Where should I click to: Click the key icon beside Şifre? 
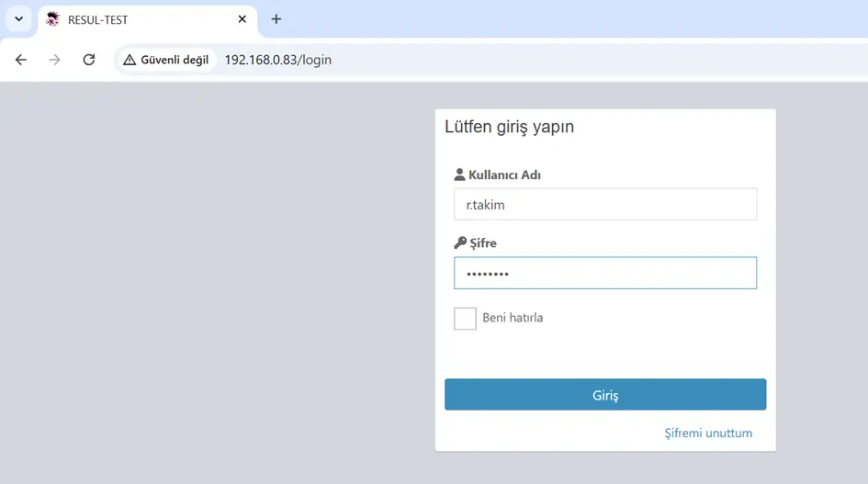460,242
